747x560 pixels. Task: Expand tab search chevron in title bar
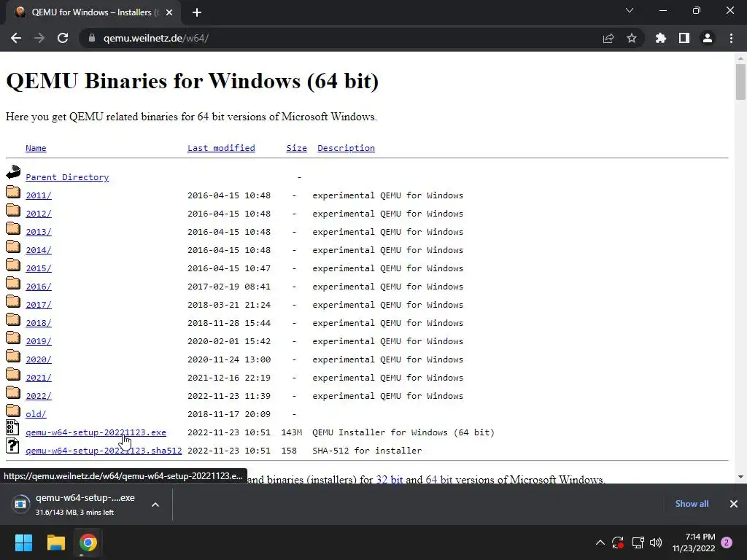(630, 10)
